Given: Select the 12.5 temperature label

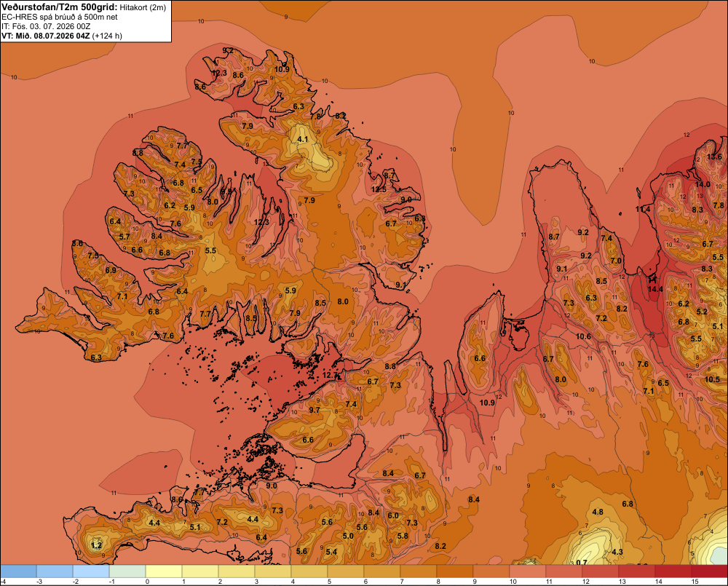Looking at the screenshot, I should tap(379, 189).
